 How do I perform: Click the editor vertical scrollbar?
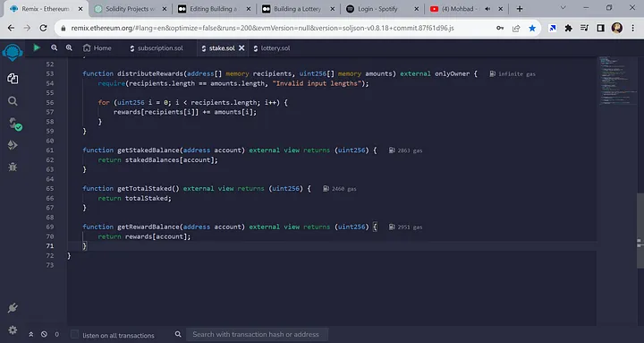point(640,230)
